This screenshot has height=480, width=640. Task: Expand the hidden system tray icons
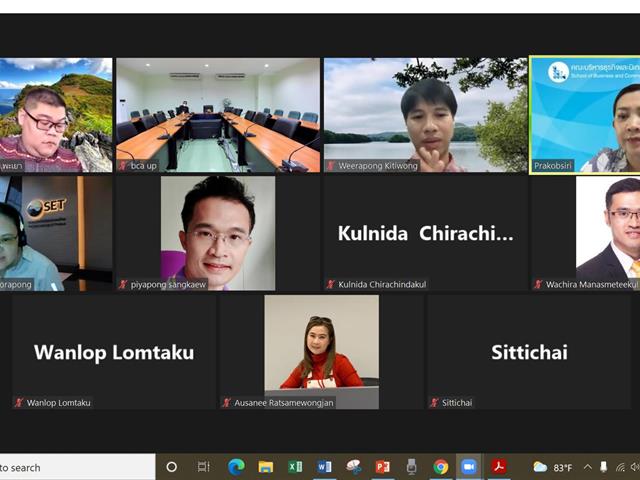point(587,467)
